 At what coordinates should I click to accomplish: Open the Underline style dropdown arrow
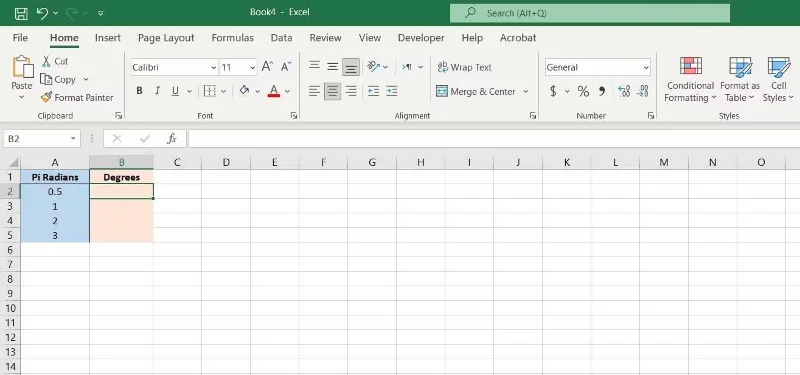[189, 92]
